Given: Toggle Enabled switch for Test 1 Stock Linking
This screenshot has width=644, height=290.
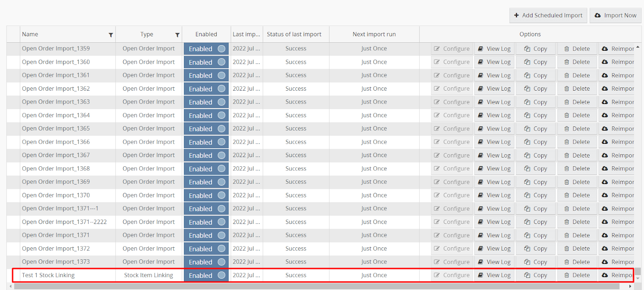Looking at the screenshot, I should click(x=206, y=275).
